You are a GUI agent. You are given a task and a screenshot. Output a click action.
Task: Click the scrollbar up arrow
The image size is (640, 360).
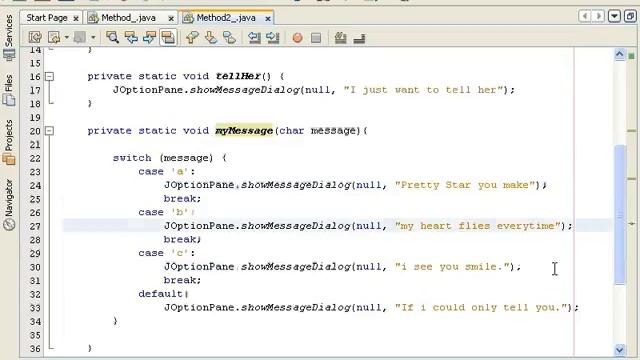point(620,55)
